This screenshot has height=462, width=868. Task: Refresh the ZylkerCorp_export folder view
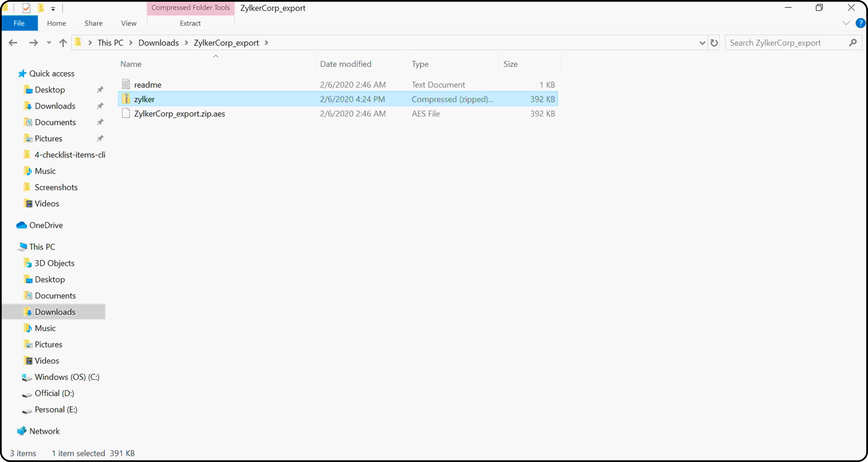(x=714, y=43)
